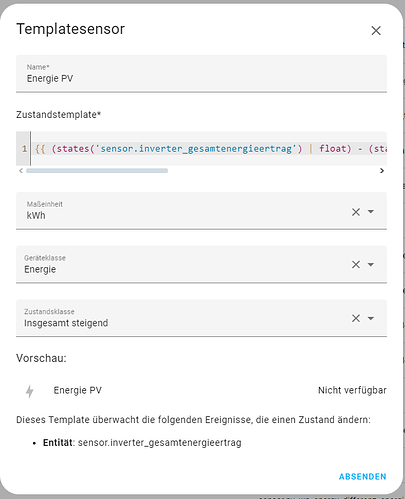
Task: Click the ABSENDEN button
Action: [x=362, y=477]
